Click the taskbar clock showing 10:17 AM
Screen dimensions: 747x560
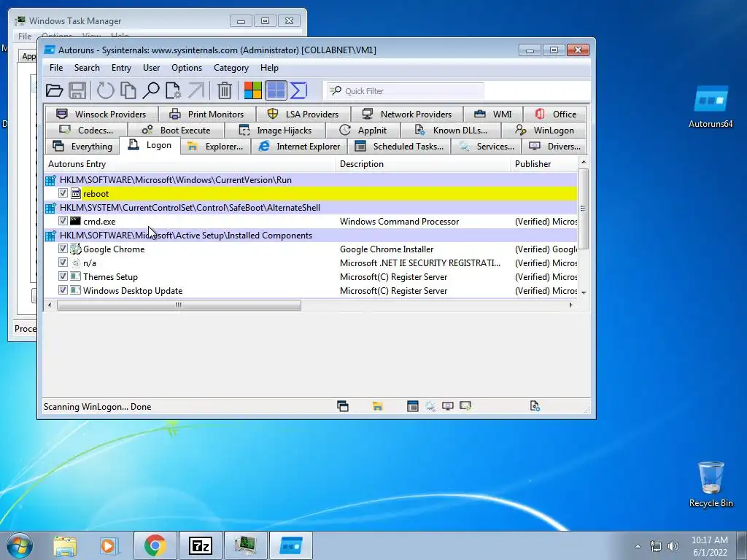[709, 546]
